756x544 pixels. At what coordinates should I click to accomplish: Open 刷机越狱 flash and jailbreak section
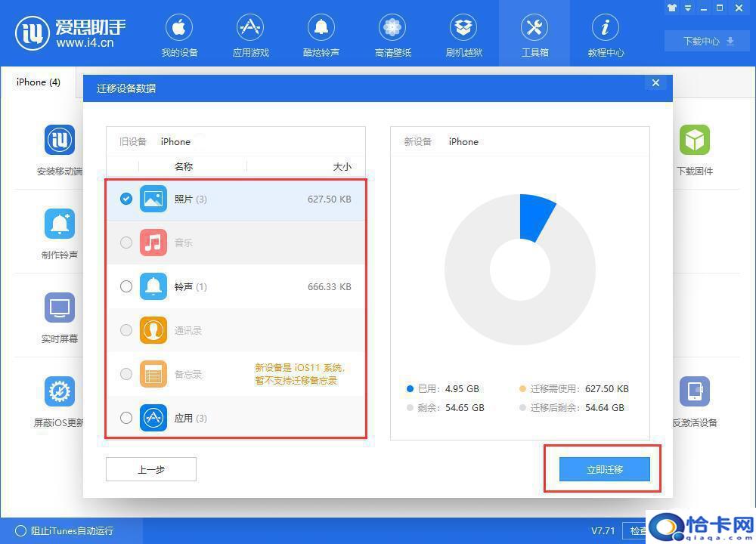point(463,36)
